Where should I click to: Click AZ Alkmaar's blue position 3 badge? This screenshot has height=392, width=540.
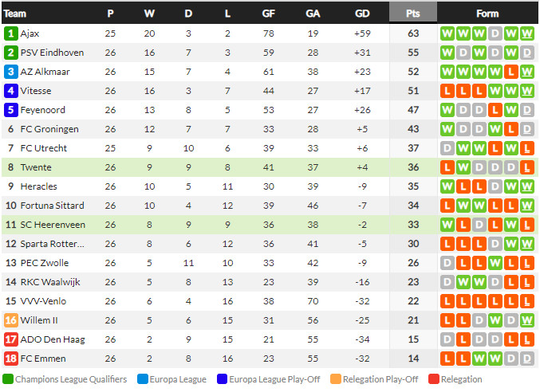tap(10, 72)
